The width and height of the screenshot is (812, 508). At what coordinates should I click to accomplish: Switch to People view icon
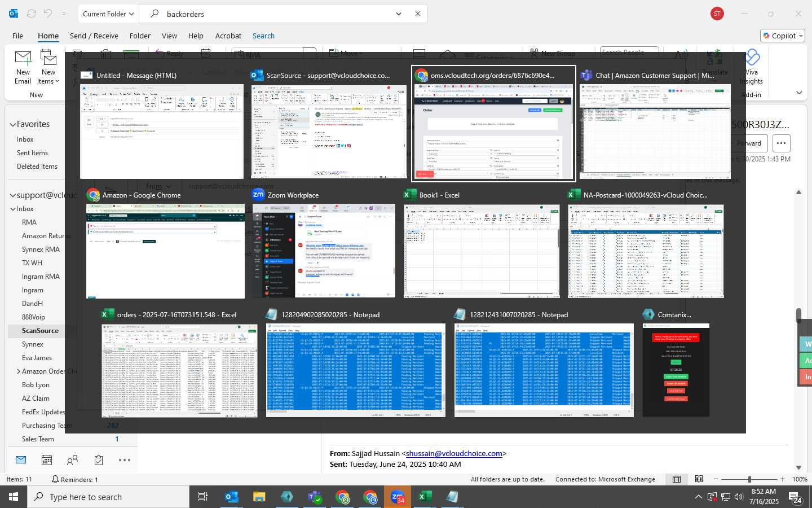(72, 460)
